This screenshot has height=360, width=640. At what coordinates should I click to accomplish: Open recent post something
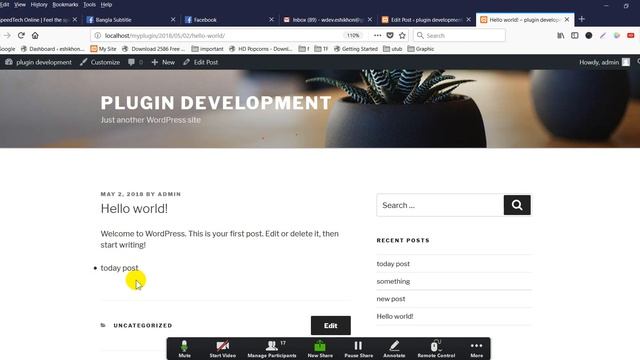coord(393,281)
